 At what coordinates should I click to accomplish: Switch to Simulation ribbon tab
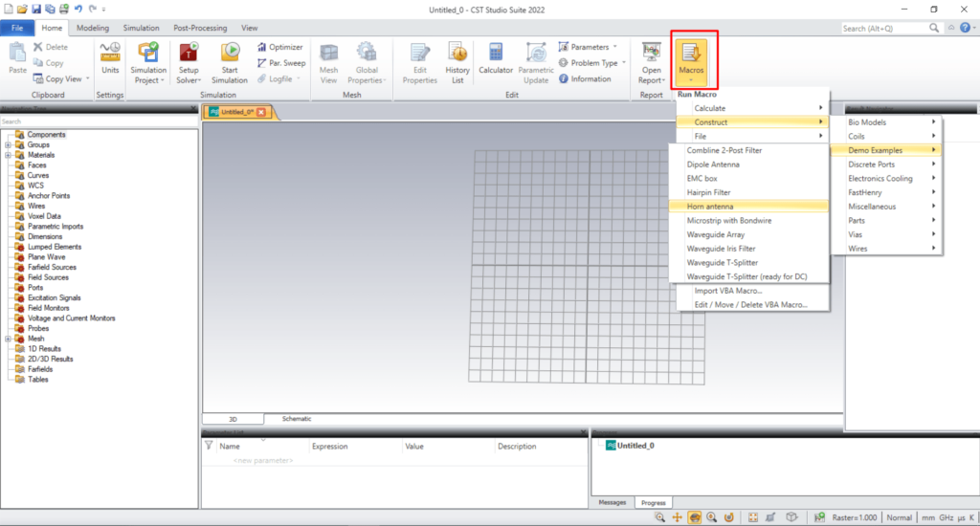(x=142, y=28)
